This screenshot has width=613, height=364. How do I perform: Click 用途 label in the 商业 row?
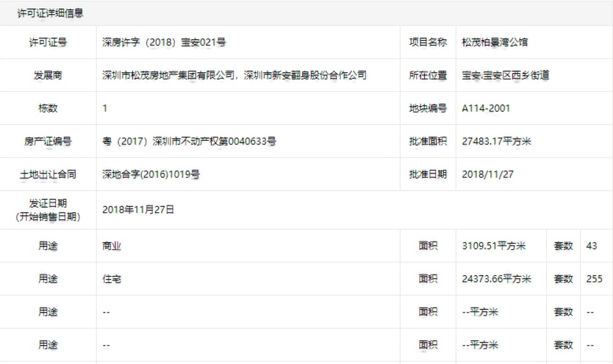click(x=48, y=246)
